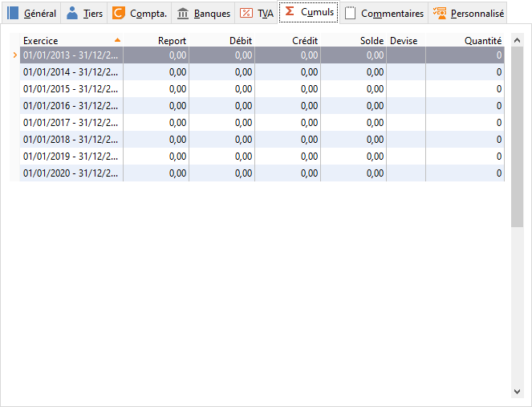Click Crédit value for 01/01/2019 row
Viewport: 532px width, 407px height.
click(x=310, y=157)
